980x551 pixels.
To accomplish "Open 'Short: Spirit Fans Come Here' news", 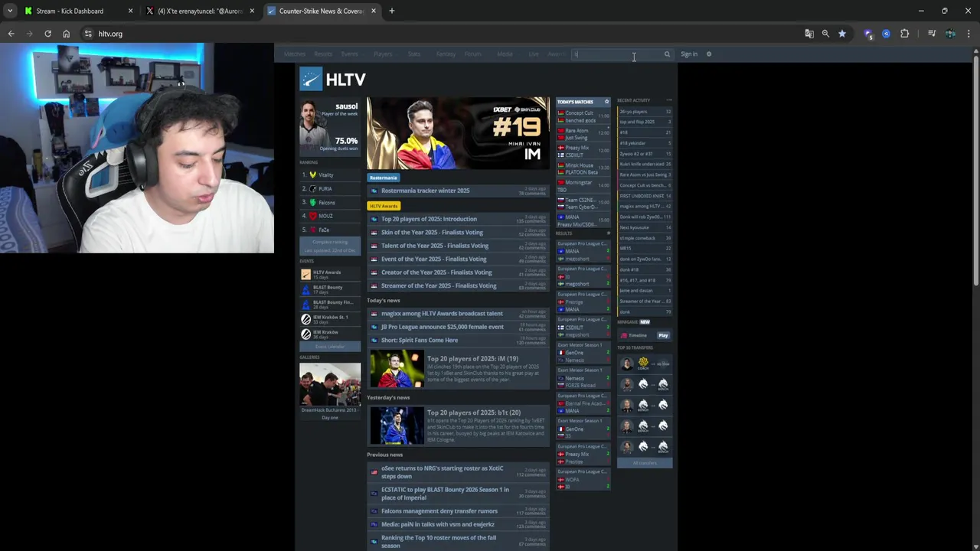I will [459, 341].
